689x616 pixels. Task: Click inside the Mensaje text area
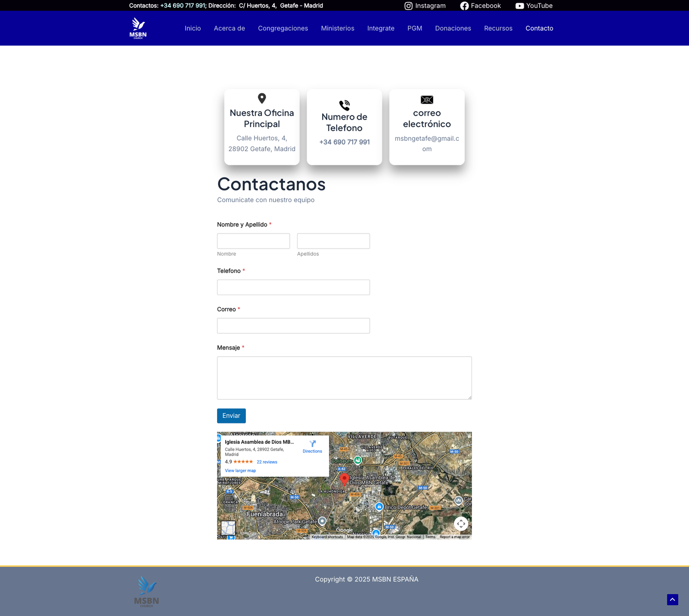tap(344, 378)
